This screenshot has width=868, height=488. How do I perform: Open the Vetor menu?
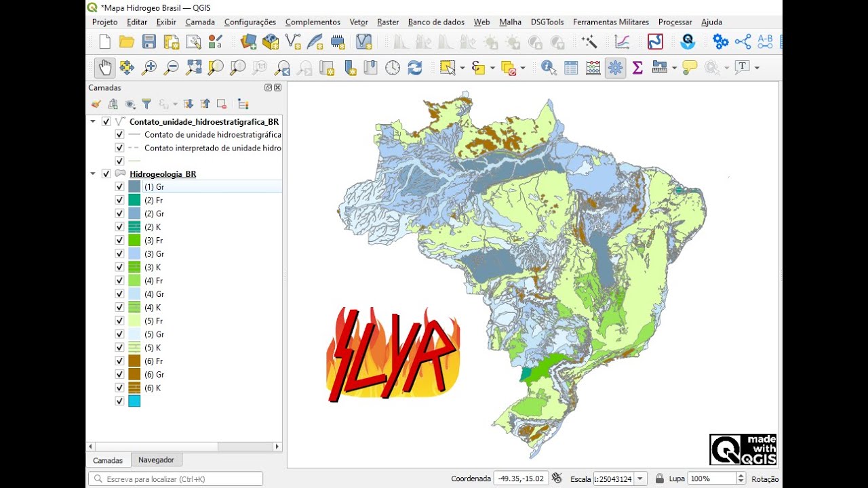point(359,22)
